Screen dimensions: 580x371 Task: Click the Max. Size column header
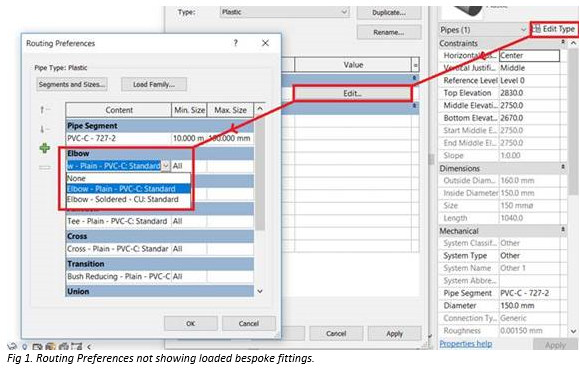click(230, 110)
